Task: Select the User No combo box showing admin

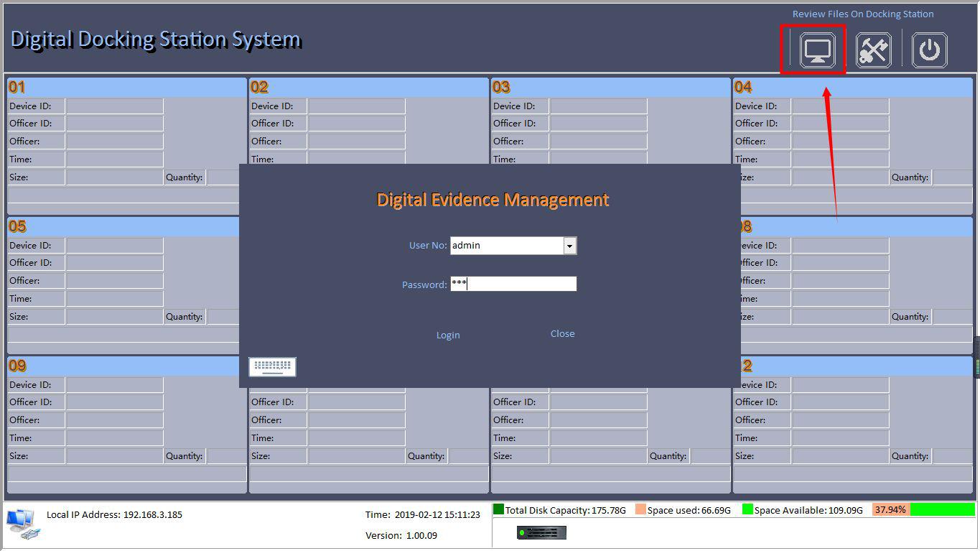Action: pyautogui.click(x=513, y=246)
